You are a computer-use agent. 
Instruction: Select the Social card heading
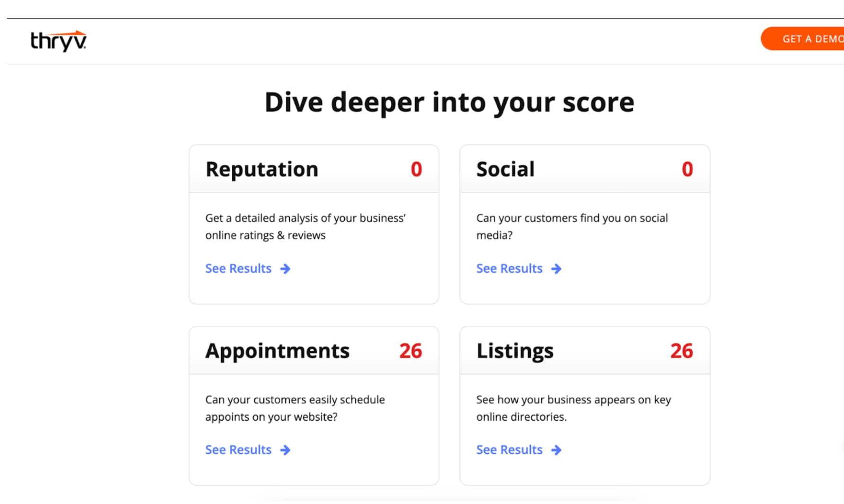click(x=505, y=169)
